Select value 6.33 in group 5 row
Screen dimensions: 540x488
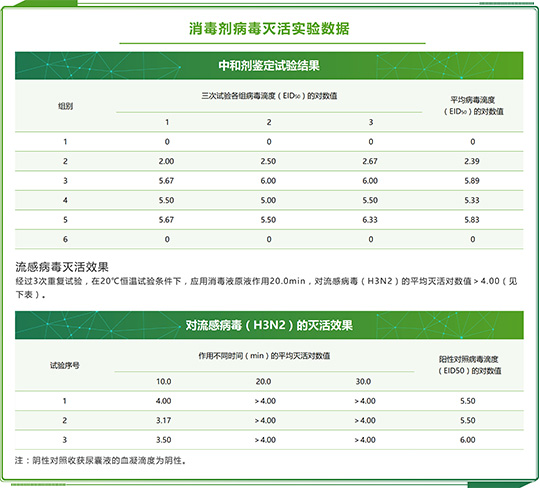tap(370, 220)
